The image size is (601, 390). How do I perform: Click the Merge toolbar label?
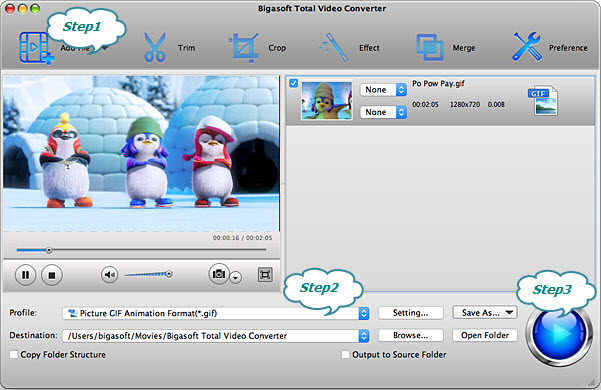click(x=464, y=48)
